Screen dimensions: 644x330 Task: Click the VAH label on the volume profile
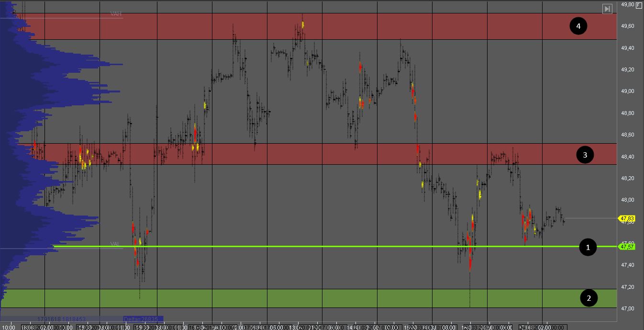tap(116, 14)
